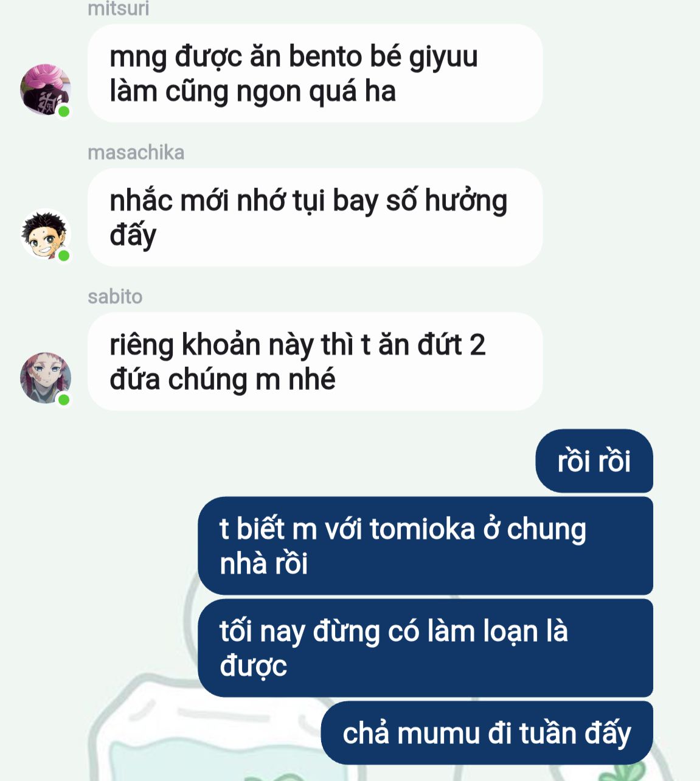Select the sent message 'chả mumu đi tuần đấy'
700x781 pixels.
[487, 733]
